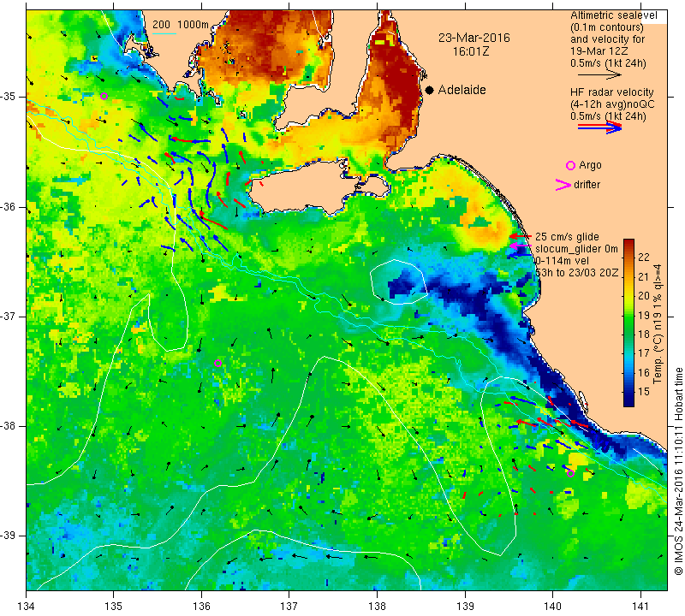Image resolution: width=685 pixels, height=616 pixels.
Task: Click the colorbar tick label '15'
Action: pos(644,392)
